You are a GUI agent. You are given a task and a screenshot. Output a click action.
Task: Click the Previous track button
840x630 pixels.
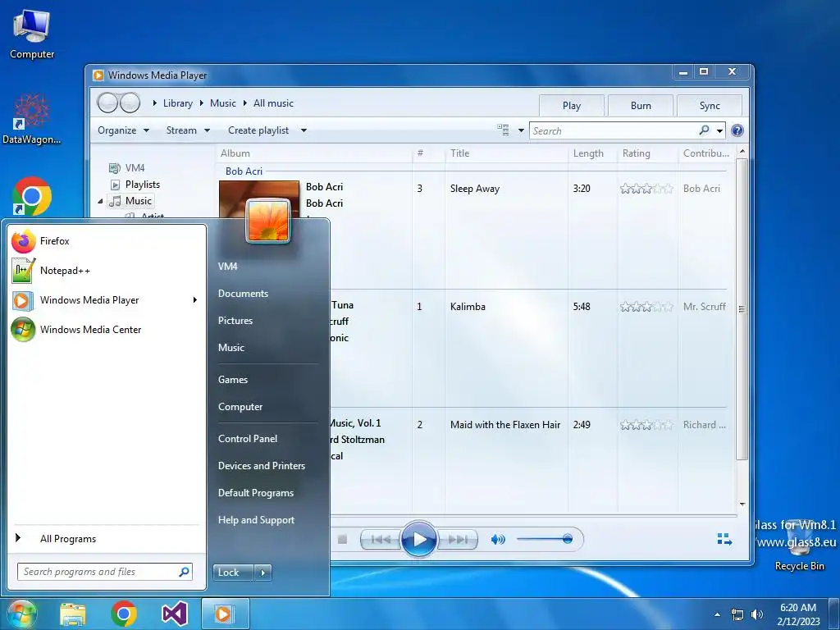[381, 540]
